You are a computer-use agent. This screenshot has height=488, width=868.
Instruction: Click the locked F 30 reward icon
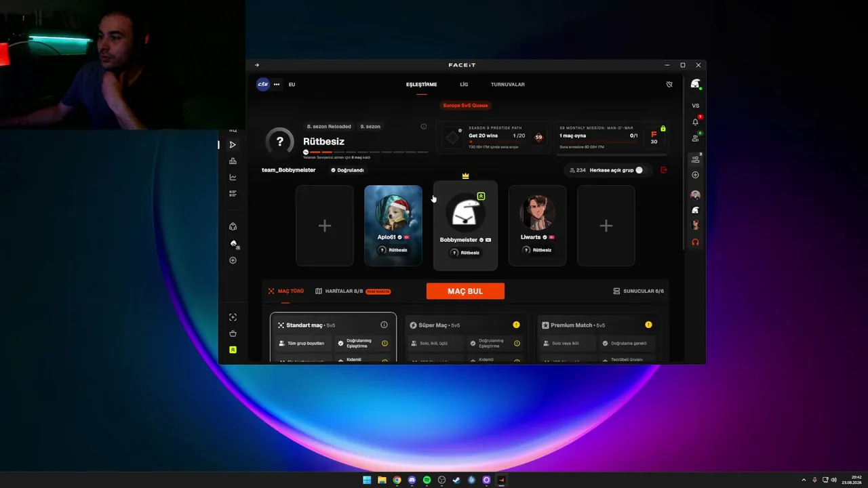tap(654, 137)
